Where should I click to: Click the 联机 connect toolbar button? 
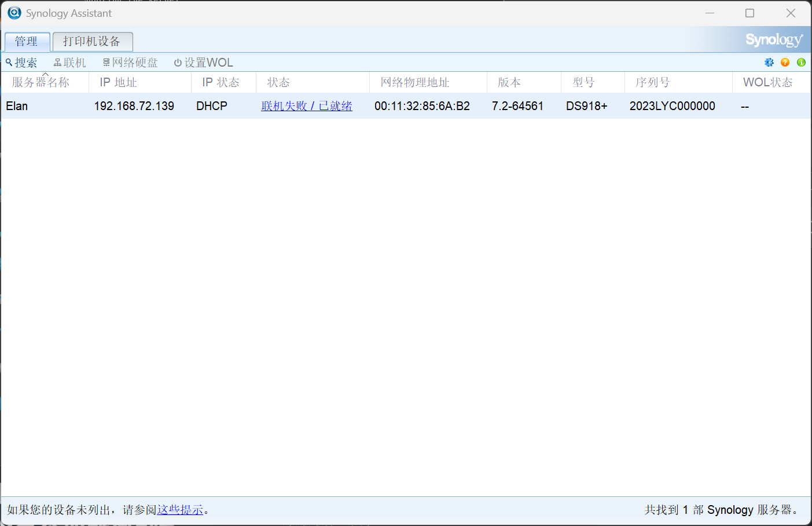69,63
